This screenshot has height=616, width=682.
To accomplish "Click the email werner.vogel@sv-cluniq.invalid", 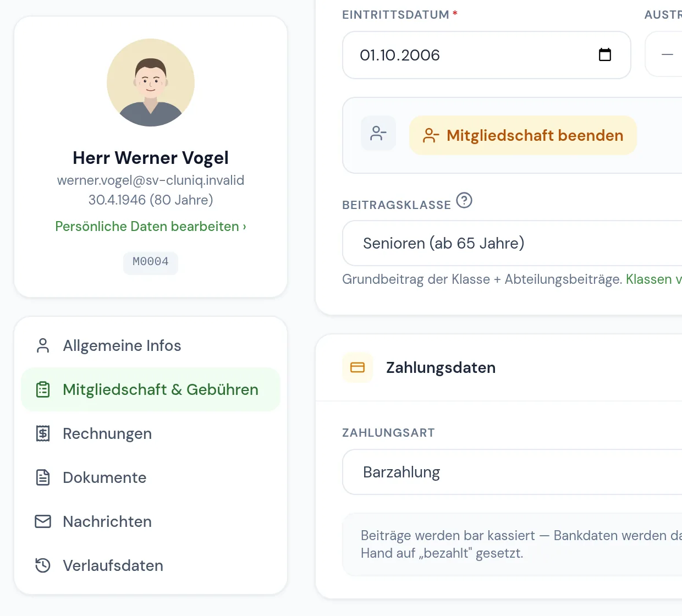I will (151, 180).
